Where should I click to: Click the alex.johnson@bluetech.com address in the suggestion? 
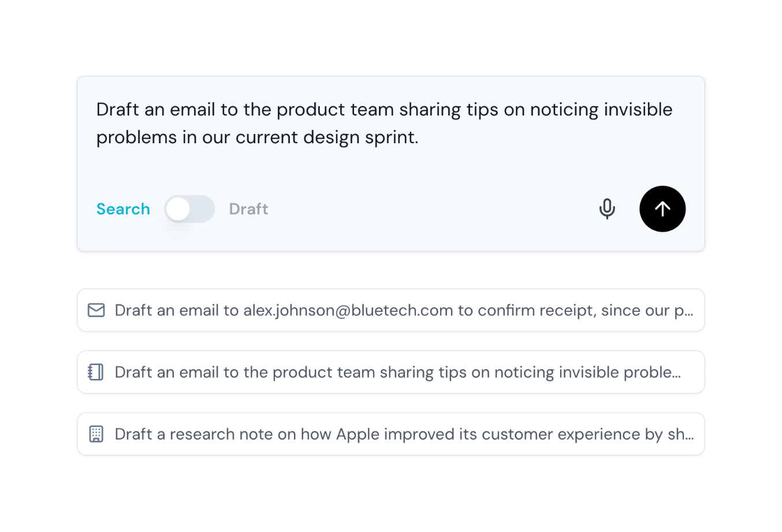pos(348,310)
